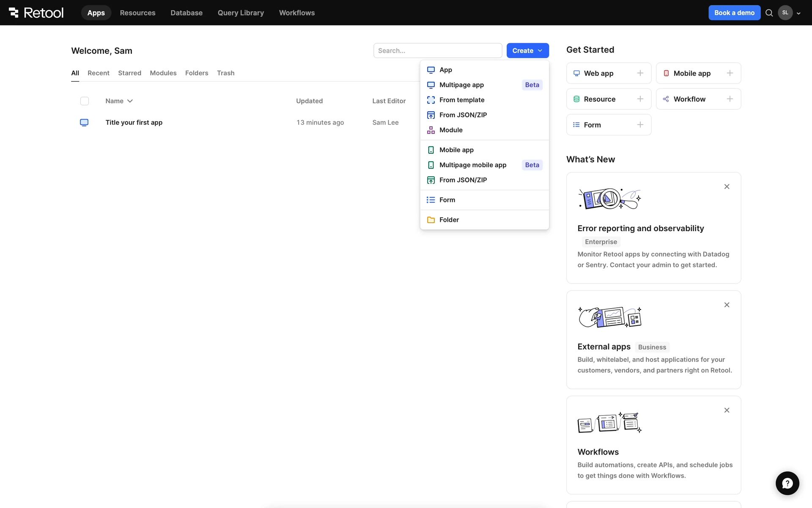Click the plus icon on Mobile app card

click(x=730, y=73)
